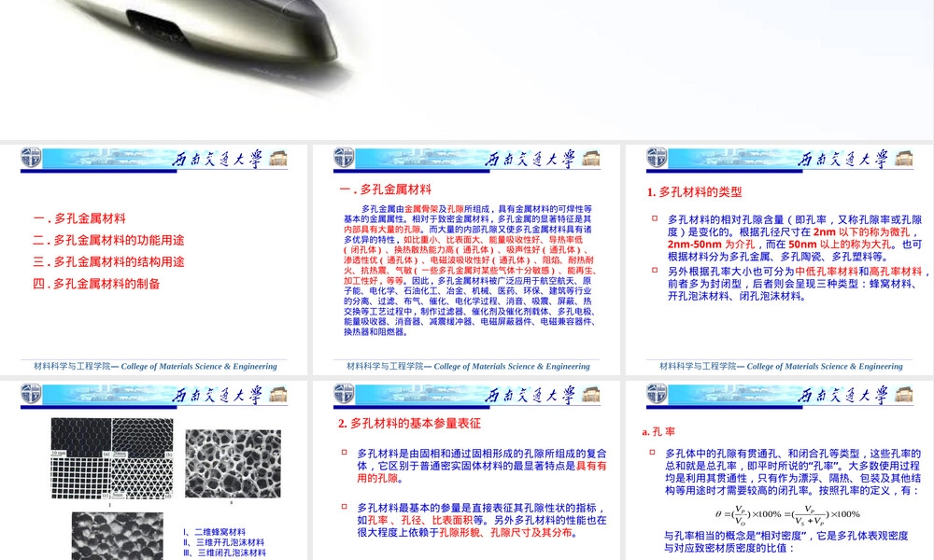Click legend text Ⅰ、二维蜂窝材料
This screenshot has height=560, width=934.
pyautogui.click(x=215, y=532)
